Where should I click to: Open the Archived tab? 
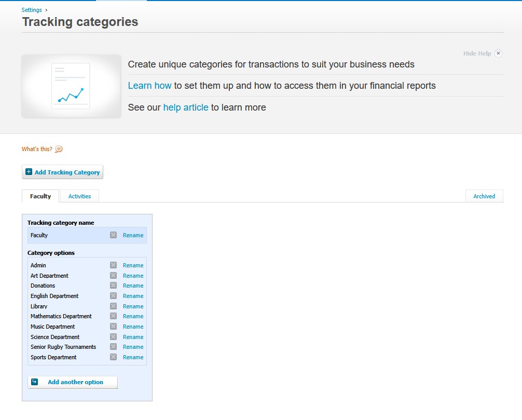[x=484, y=196]
